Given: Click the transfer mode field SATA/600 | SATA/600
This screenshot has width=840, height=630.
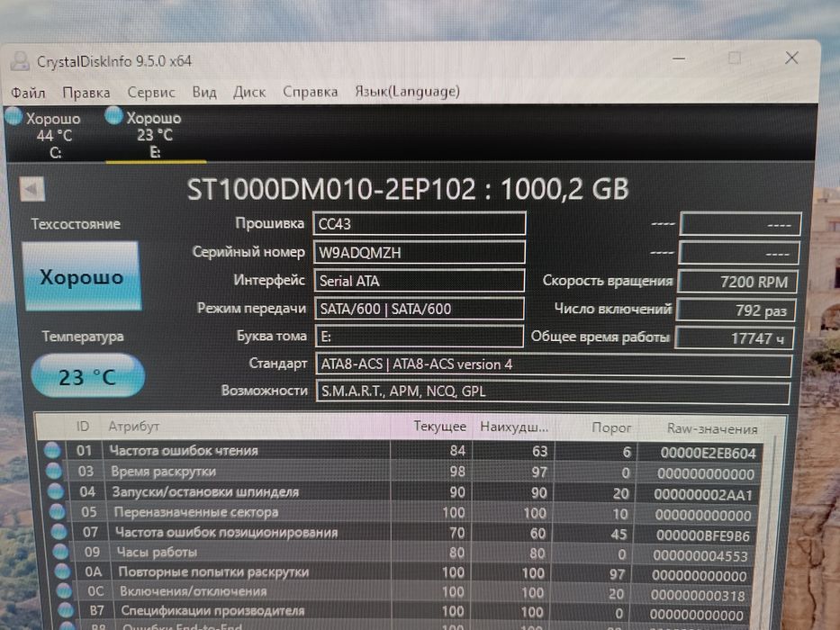Looking at the screenshot, I should [419, 309].
